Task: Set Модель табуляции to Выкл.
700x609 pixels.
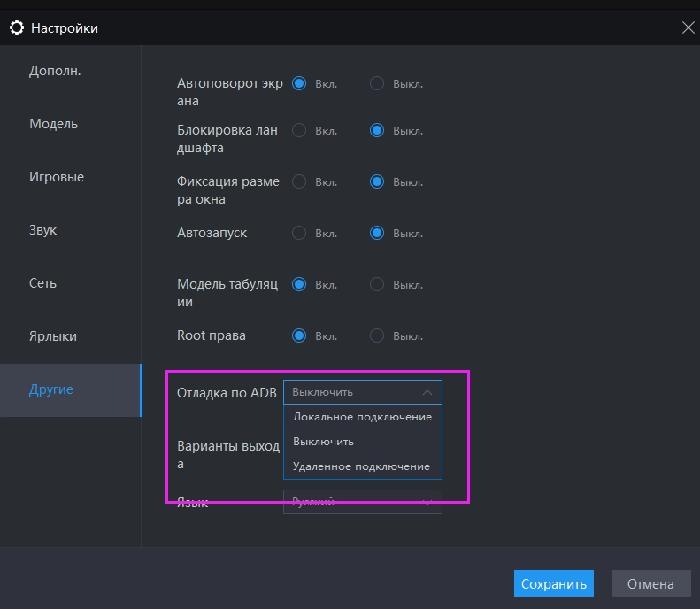Action: [377, 285]
